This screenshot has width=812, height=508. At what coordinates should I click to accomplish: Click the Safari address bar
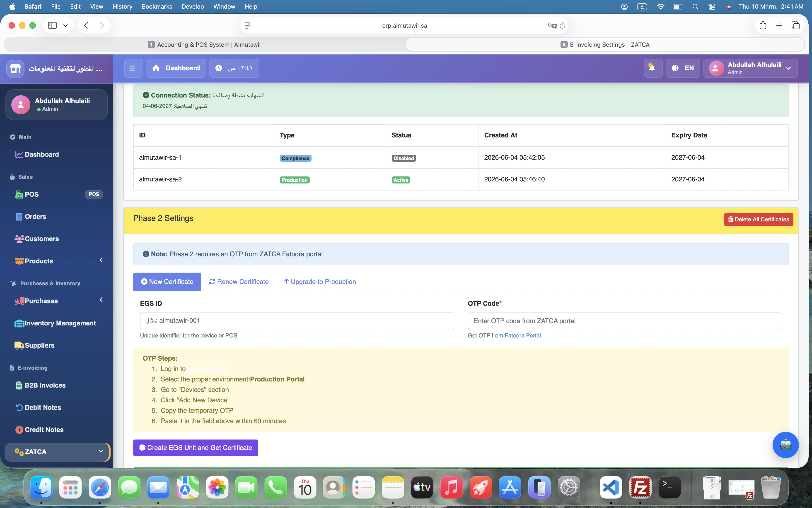click(x=404, y=26)
